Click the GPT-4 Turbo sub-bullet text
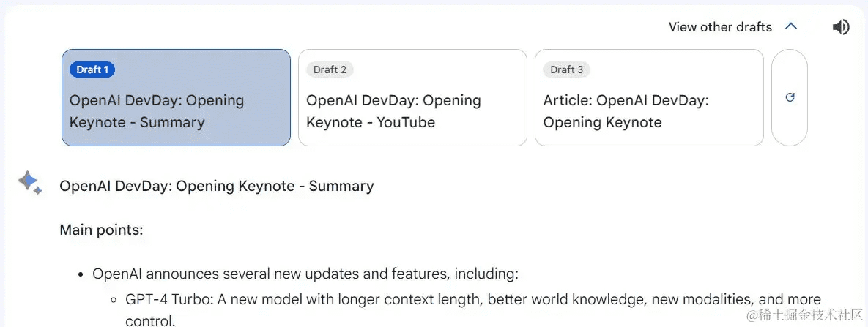 [473, 310]
